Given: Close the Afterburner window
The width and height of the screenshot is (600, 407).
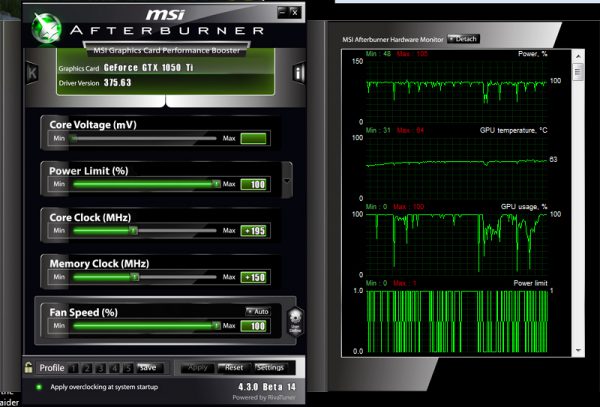Looking at the screenshot, I should pyautogui.click(x=295, y=12).
